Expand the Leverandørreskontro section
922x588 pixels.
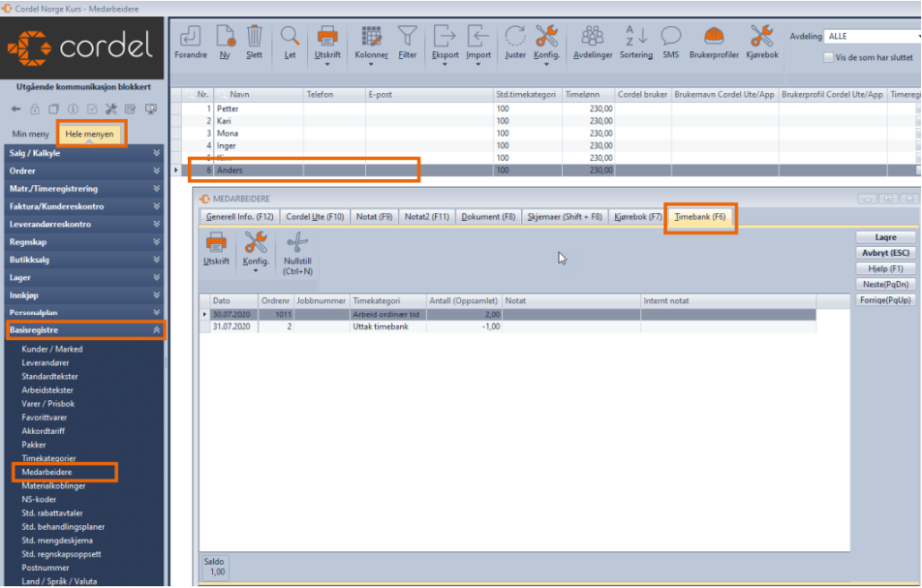pyautogui.click(x=84, y=224)
